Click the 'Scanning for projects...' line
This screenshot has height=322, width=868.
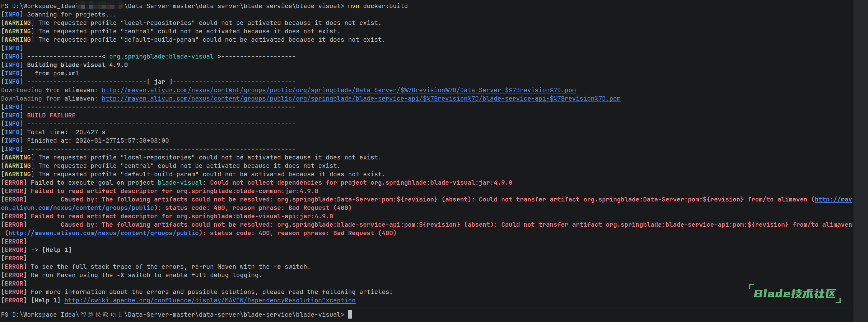pyautogui.click(x=72, y=15)
